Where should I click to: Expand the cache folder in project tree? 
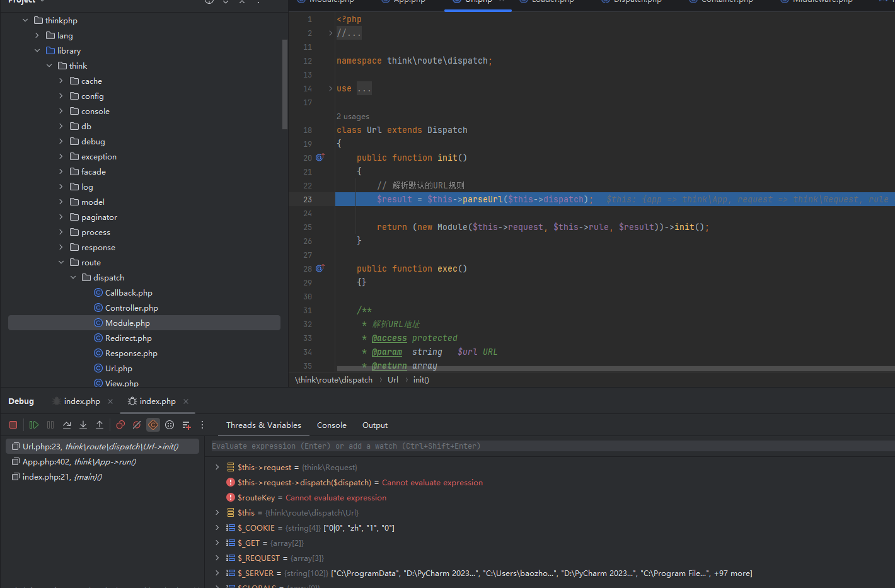coord(61,81)
